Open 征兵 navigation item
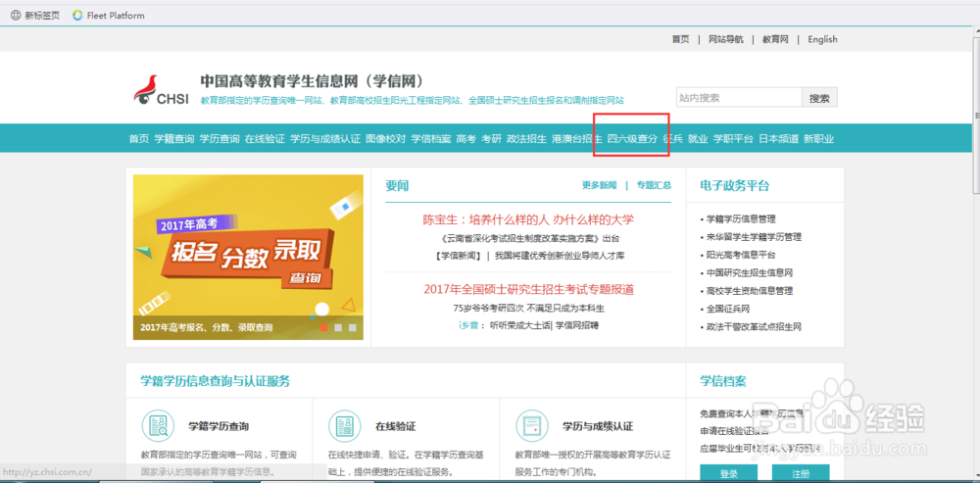 (x=672, y=139)
